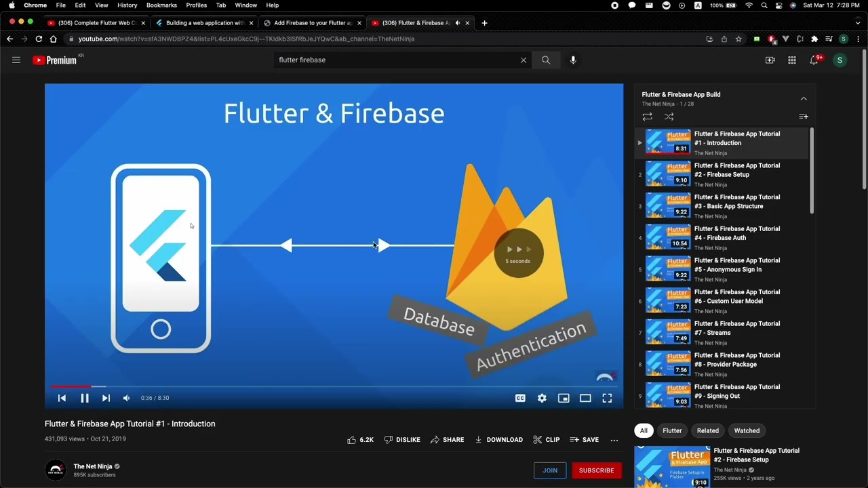
Task: Open the YouTube guide hamburger menu
Action: point(16,60)
